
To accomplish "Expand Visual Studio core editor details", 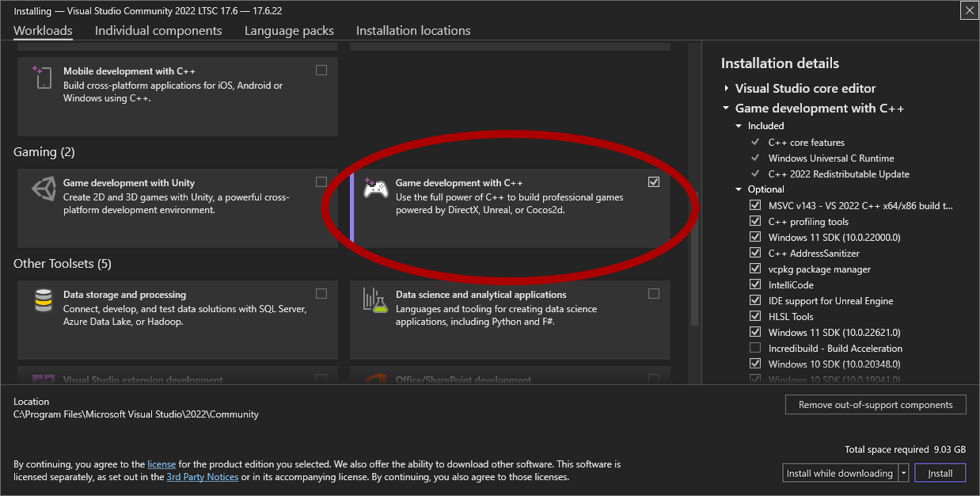I will pyautogui.click(x=726, y=89).
